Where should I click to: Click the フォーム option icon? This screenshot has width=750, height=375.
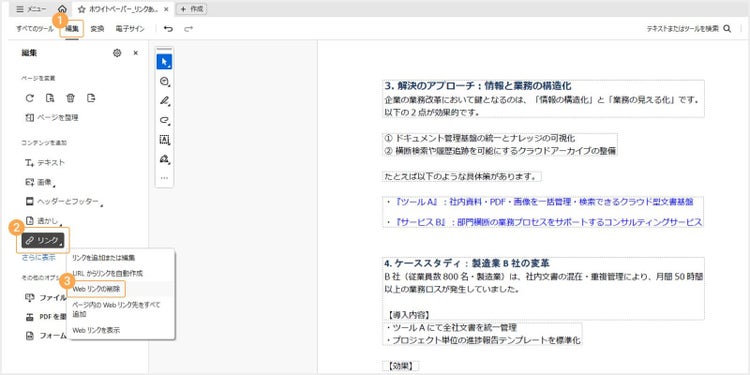(x=30, y=336)
